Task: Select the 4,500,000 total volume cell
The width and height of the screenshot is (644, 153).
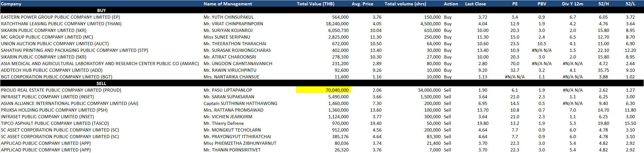Action: coord(430,24)
